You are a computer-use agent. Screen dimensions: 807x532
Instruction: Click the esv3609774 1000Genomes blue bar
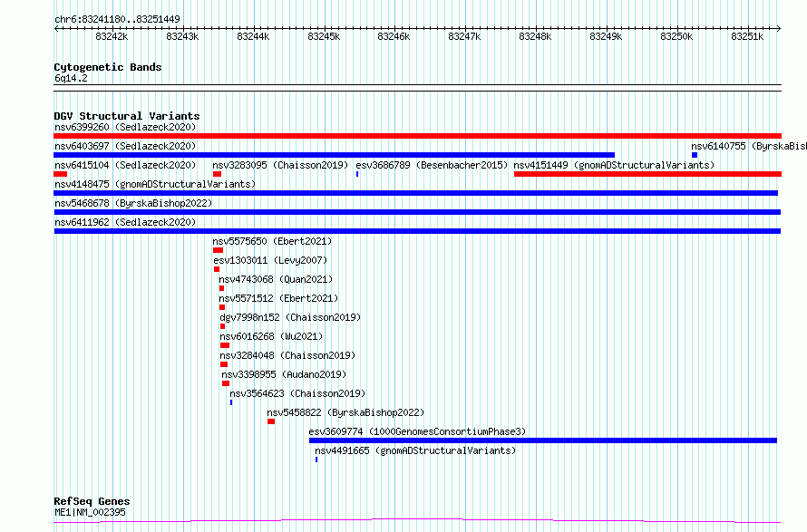click(x=543, y=440)
